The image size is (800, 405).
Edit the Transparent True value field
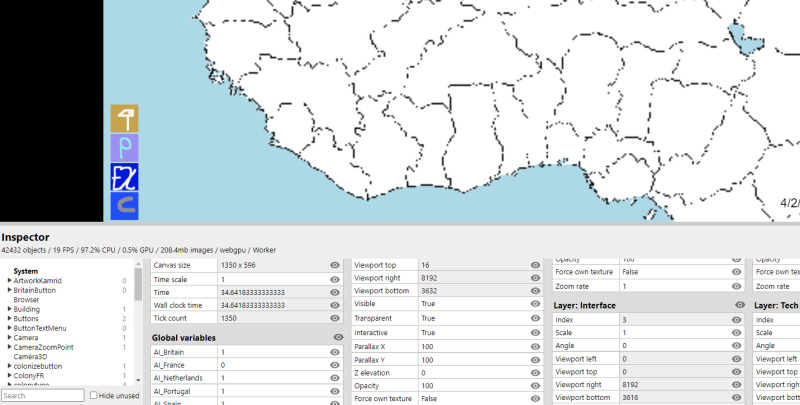[473, 318]
